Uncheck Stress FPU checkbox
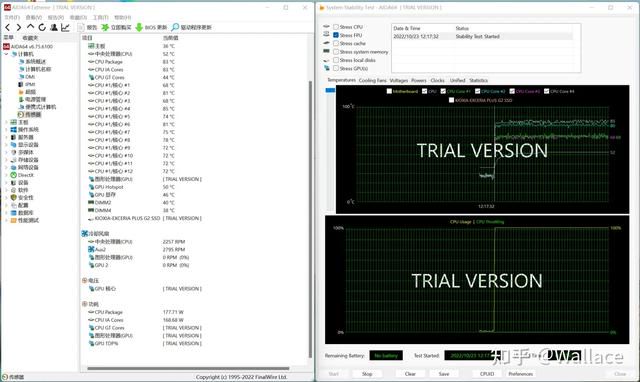The height and width of the screenshot is (382, 640). pos(336,35)
